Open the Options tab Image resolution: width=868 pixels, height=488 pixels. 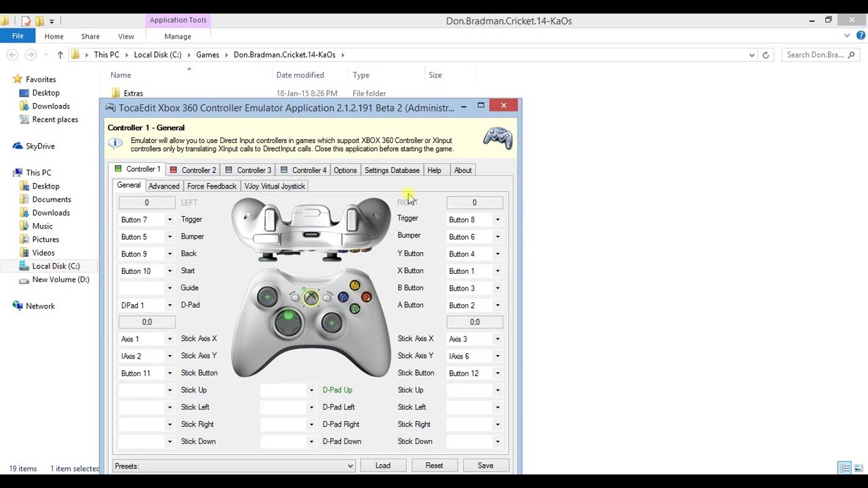click(x=345, y=170)
